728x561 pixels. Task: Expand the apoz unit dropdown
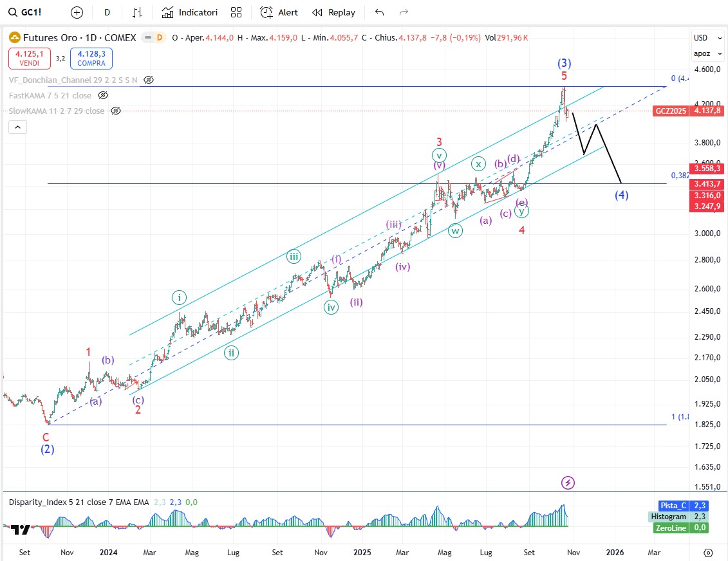tap(703, 53)
